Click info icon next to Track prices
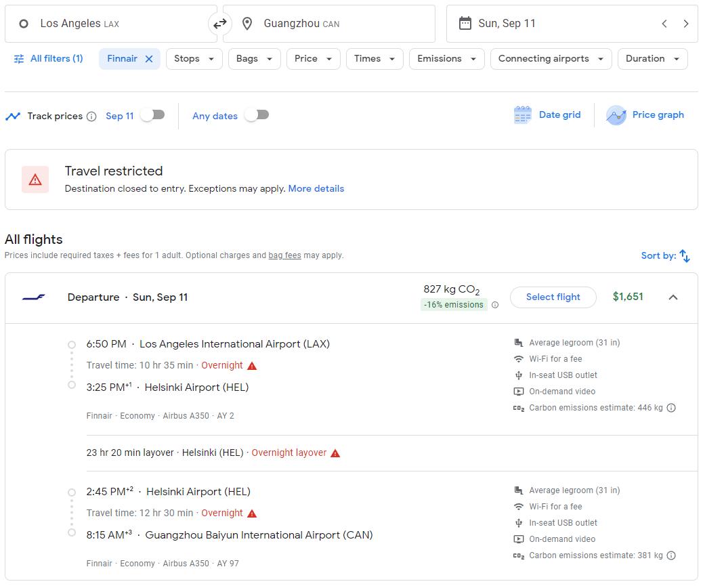 pos(91,117)
